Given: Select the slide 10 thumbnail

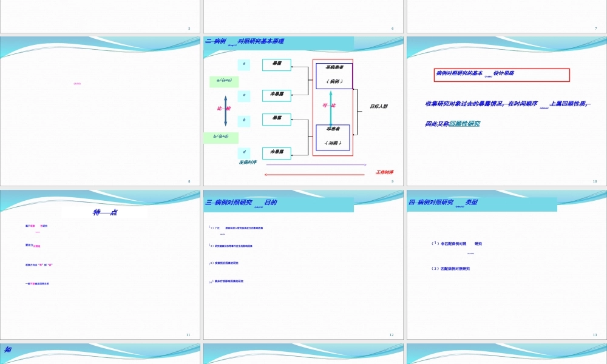Looking at the screenshot, I should click(x=506, y=111).
